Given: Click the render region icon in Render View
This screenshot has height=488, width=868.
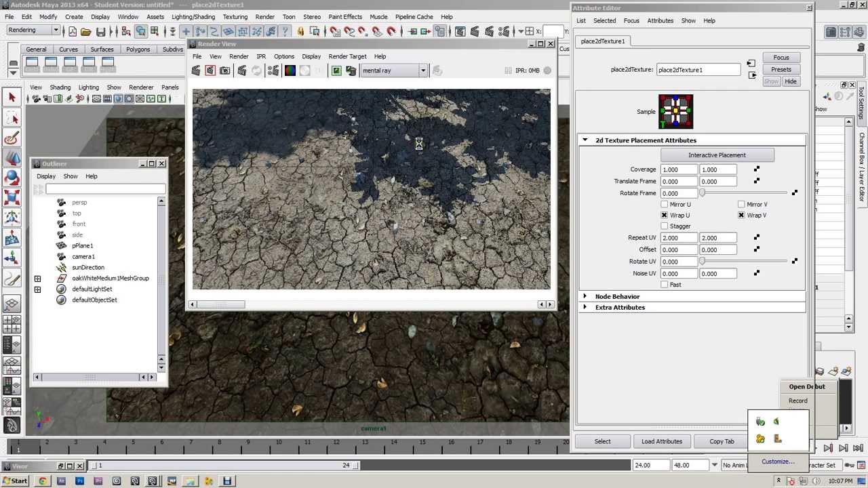Looking at the screenshot, I should click(x=210, y=70).
